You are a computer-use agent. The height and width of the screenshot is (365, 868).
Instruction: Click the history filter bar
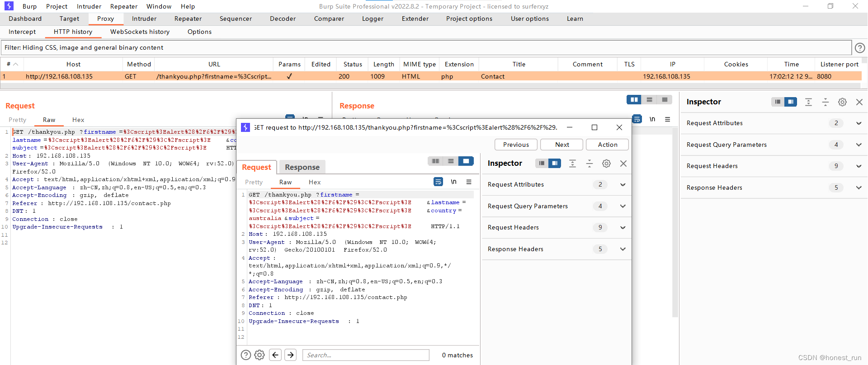[x=426, y=47]
